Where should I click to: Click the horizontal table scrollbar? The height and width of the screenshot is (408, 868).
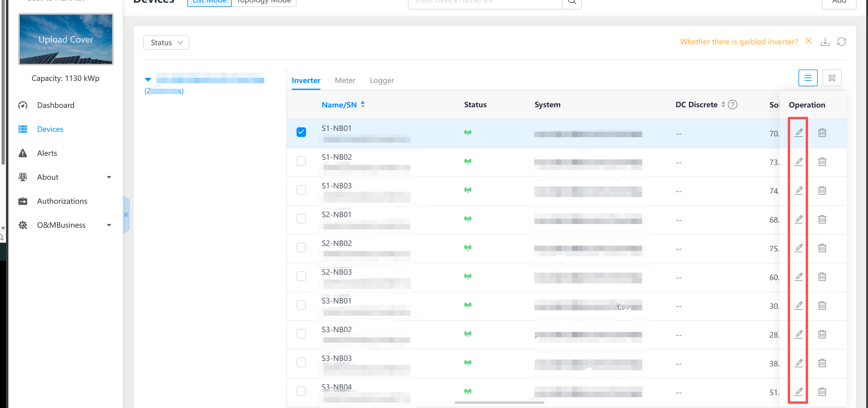(499, 402)
